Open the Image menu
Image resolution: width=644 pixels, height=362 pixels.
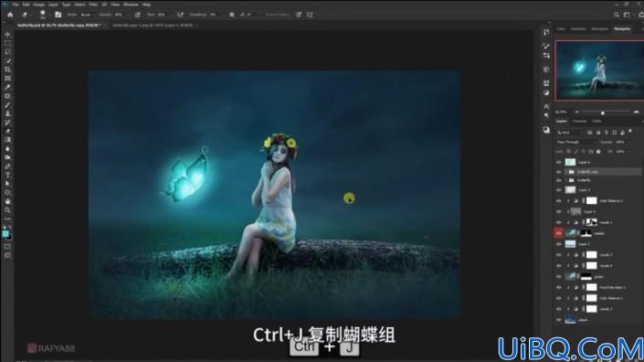point(38,5)
